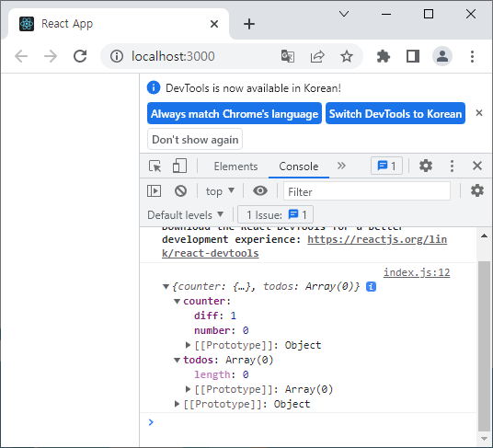Activate the inspect element picker

pos(155,166)
